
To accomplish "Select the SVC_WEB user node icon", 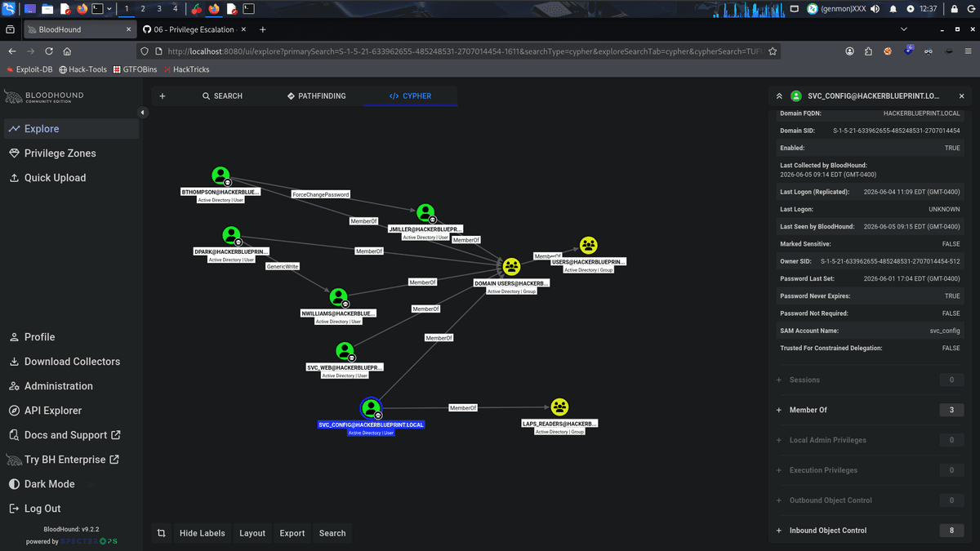I will 345,351.
